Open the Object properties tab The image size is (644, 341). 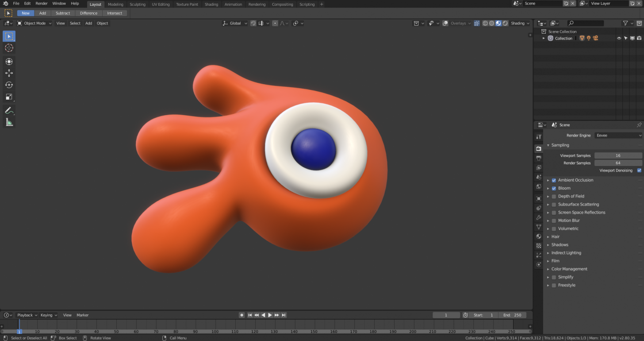point(538,198)
